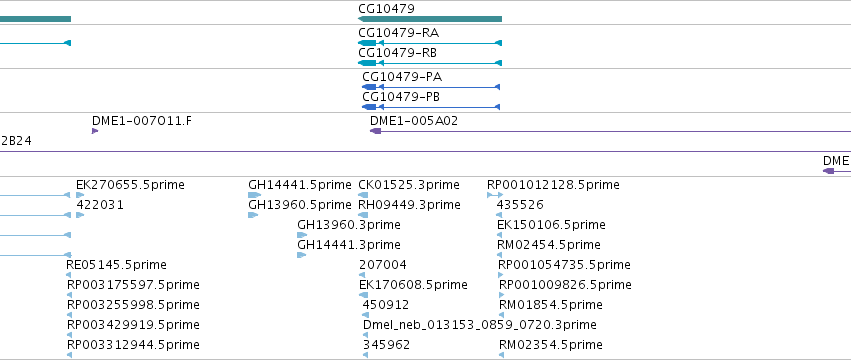Select the RP001012128.5prime EST marker
851x360 pixels.
tap(495, 195)
